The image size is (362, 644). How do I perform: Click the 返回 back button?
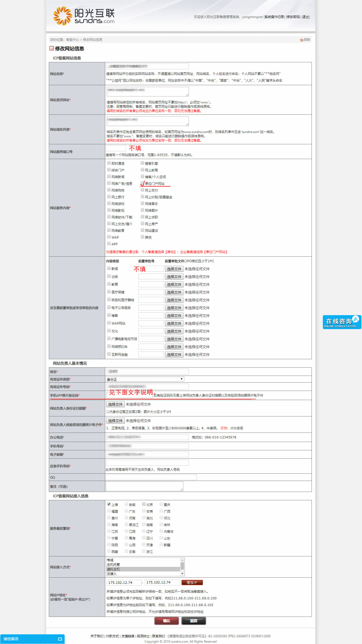(194, 621)
